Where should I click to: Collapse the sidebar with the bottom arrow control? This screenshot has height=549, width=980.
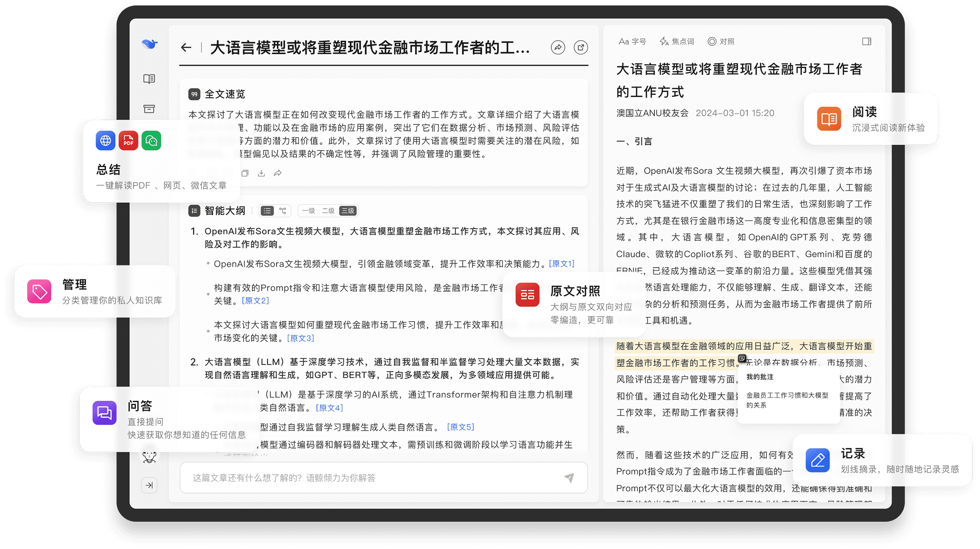tap(149, 485)
